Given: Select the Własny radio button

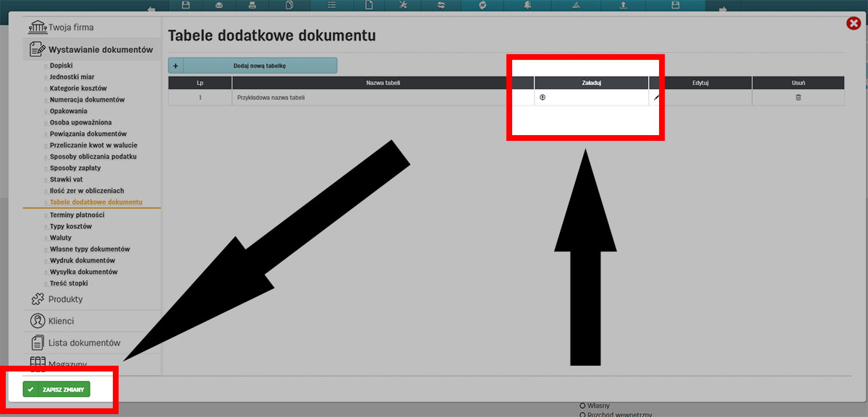Looking at the screenshot, I should pos(582,405).
